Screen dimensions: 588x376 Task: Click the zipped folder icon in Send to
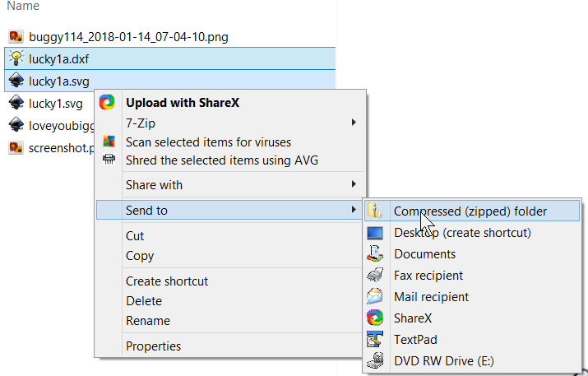tap(375, 211)
